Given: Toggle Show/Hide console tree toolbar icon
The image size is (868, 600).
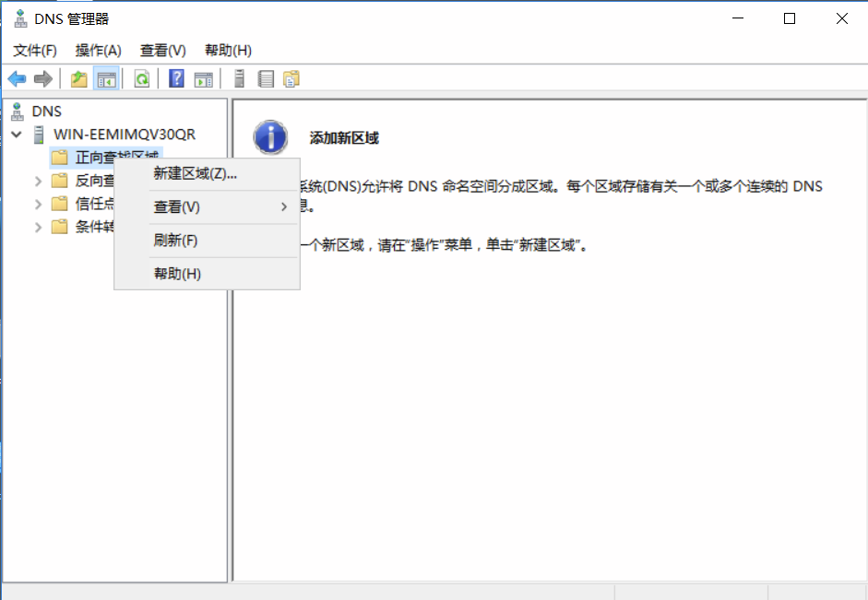Looking at the screenshot, I should point(106,79).
